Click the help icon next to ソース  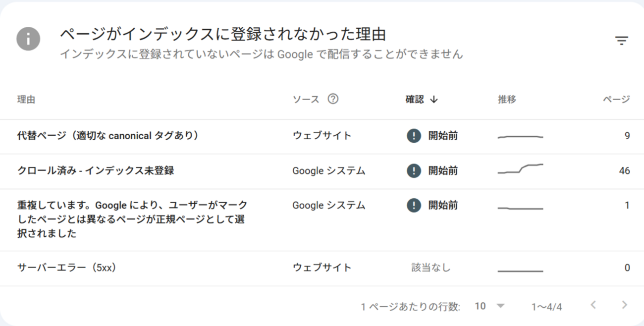tap(333, 99)
